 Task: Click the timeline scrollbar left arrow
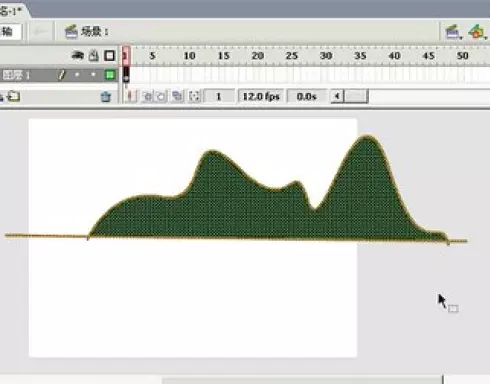[x=337, y=96]
